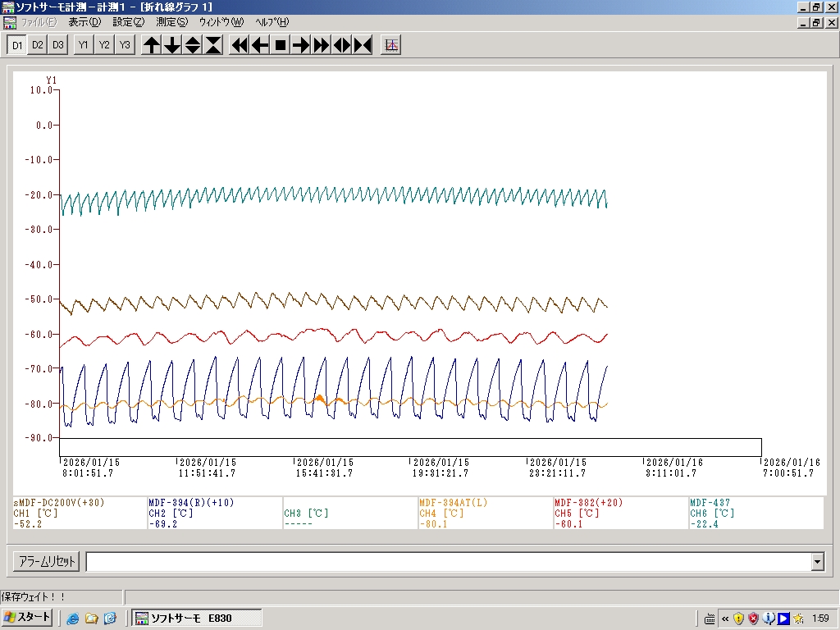The image size is (840, 630).
Task: Click the vertical compress arrows icon
Action: 213,45
